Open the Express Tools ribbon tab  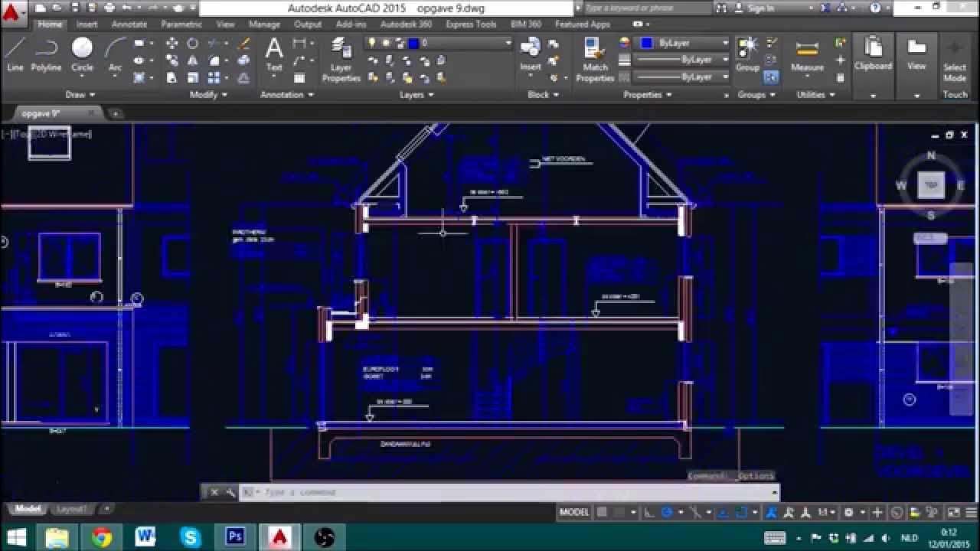pos(471,24)
